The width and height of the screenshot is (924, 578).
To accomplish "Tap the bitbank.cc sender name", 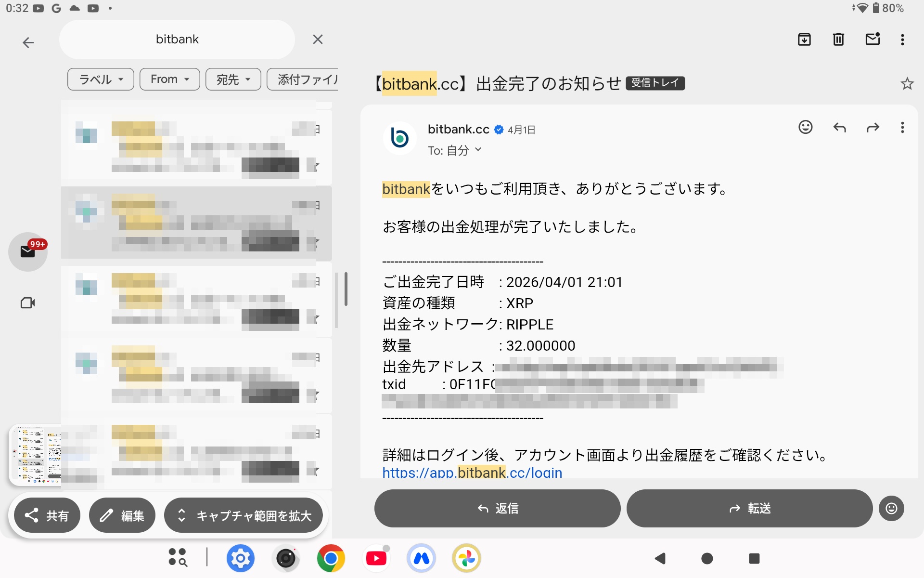I will [458, 129].
